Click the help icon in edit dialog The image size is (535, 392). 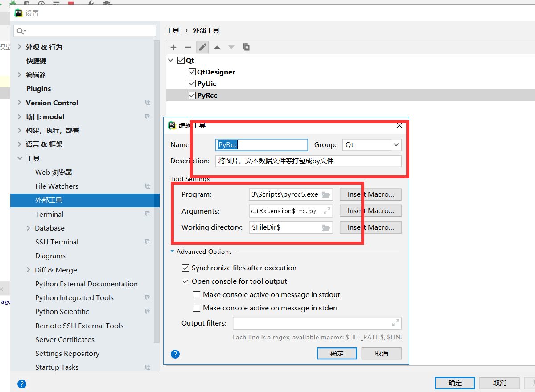coord(175,354)
